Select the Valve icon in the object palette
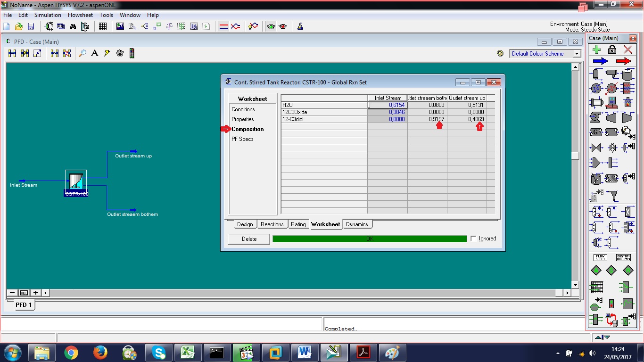This screenshot has width=644, height=362. click(x=595, y=147)
